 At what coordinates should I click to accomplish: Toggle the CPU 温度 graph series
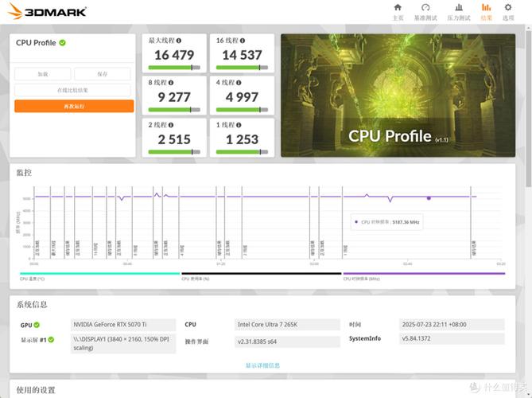[99, 275]
